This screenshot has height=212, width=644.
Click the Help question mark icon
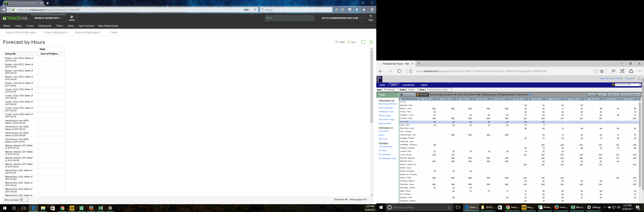click(370, 16)
